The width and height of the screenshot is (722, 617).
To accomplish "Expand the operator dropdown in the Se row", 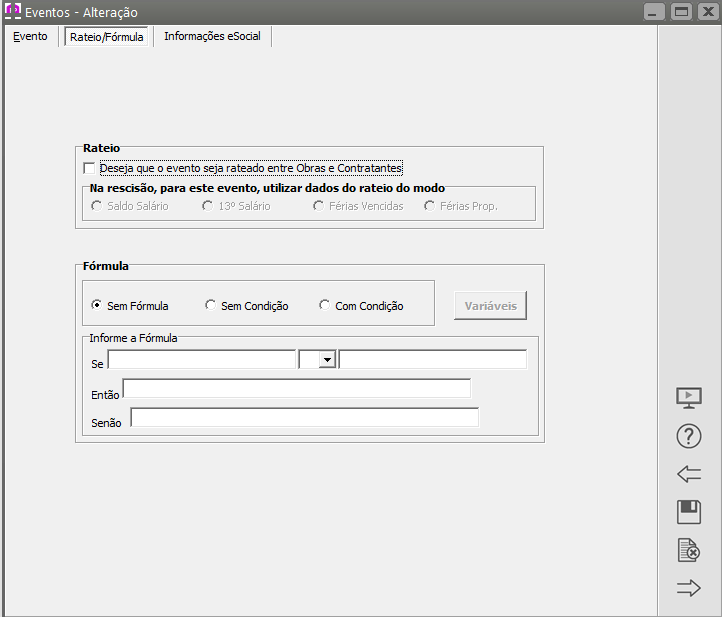I will pyautogui.click(x=326, y=360).
